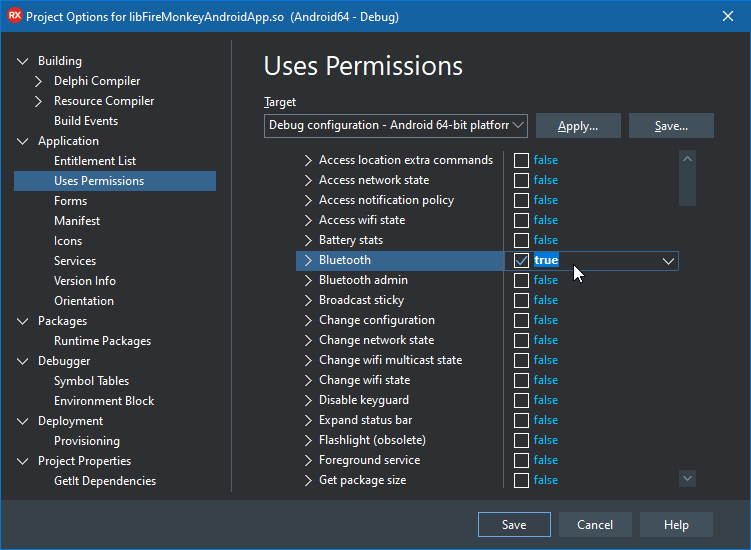
Task: Collapse the Debugger tree node
Action: pyautogui.click(x=23, y=361)
